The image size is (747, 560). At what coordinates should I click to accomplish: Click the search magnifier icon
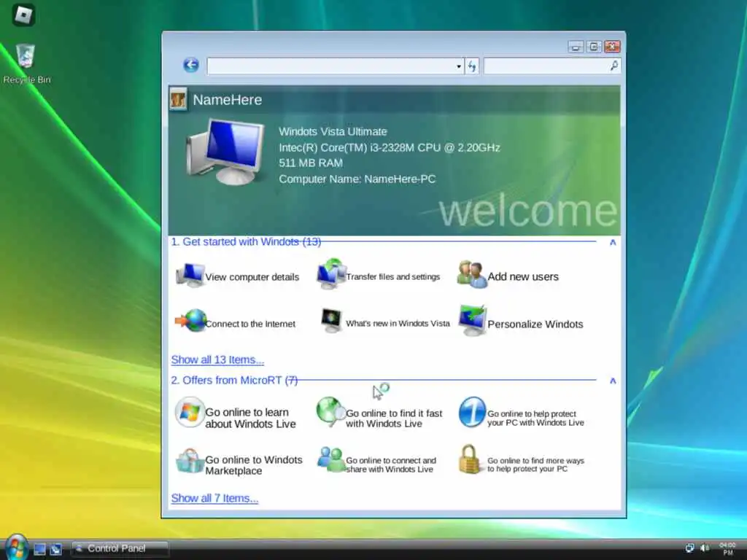tap(614, 66)
